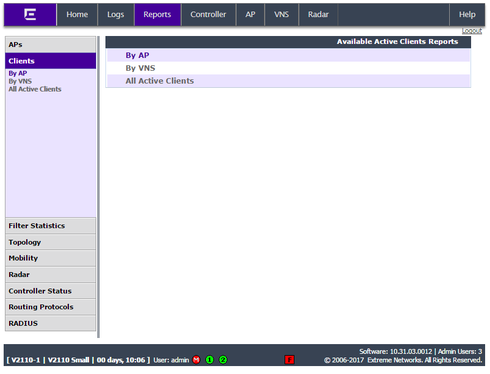Open the Home menu
Viewport: 490px width, 374px height.
click(77, 15)
